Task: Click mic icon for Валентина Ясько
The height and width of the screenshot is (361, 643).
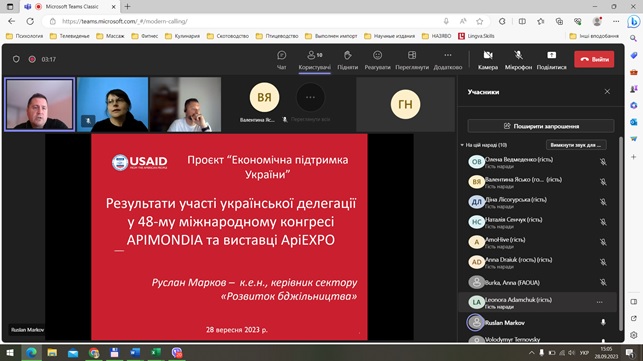Action: (x=603, y=182)
